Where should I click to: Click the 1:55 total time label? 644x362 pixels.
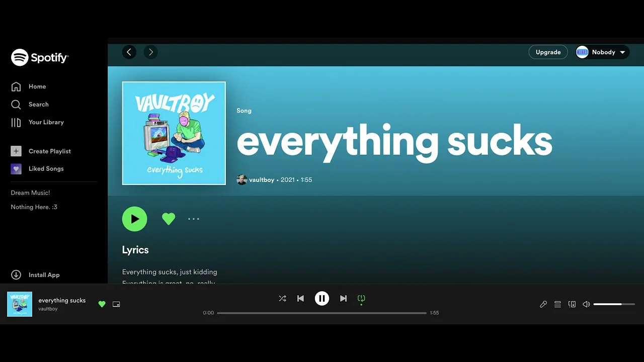[x=434, y=313]
